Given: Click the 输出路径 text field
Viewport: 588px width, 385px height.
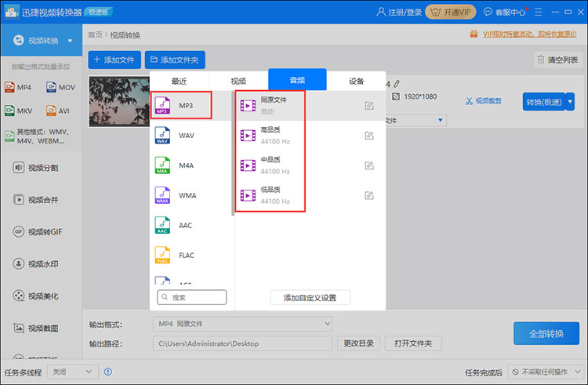Looking at the screenshot, I should 242,343.
